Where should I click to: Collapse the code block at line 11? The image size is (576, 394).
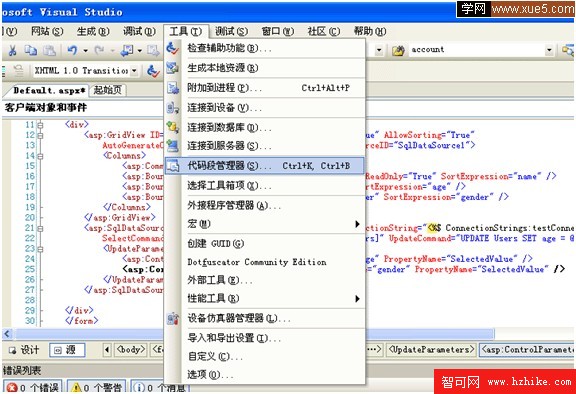point(40,125)
